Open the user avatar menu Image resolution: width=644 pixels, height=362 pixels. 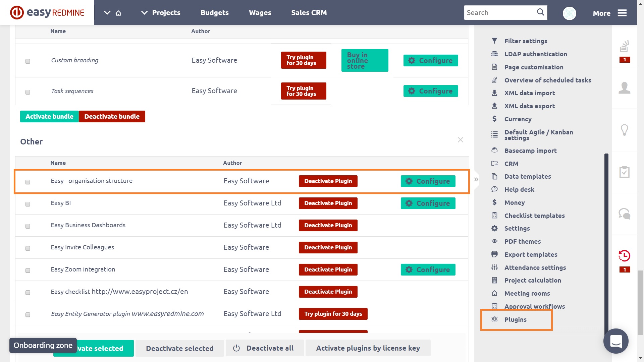coord(569,13)
